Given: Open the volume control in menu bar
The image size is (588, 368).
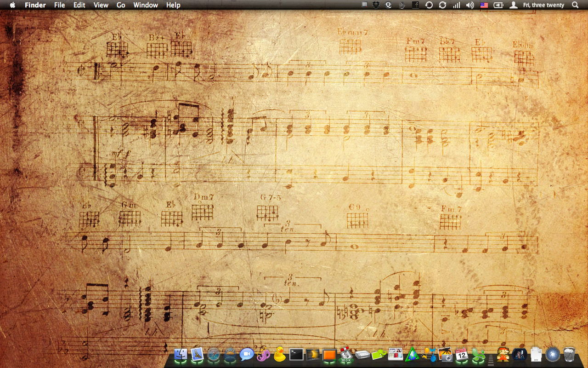Looking at the screenshot, I should [470, 5].
